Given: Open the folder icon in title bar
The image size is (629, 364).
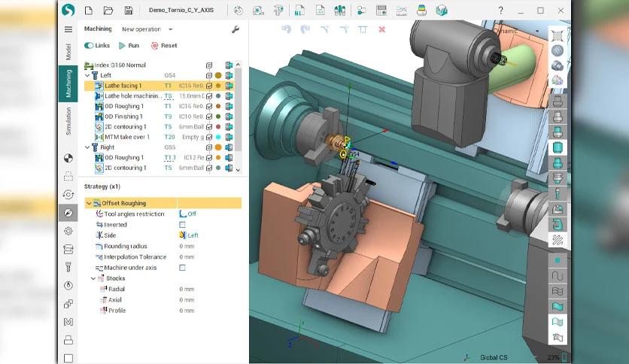Looking at the screenshot, I should pyautogui.click(x=108, y=11).
